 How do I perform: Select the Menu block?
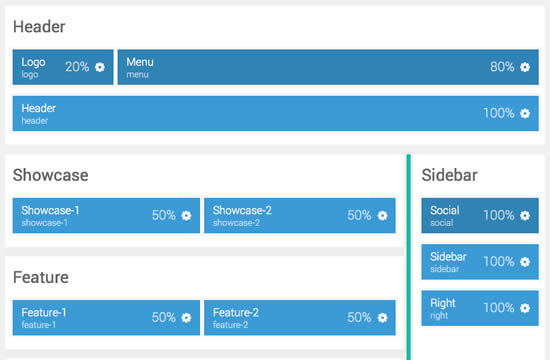[x=328, y=67]
